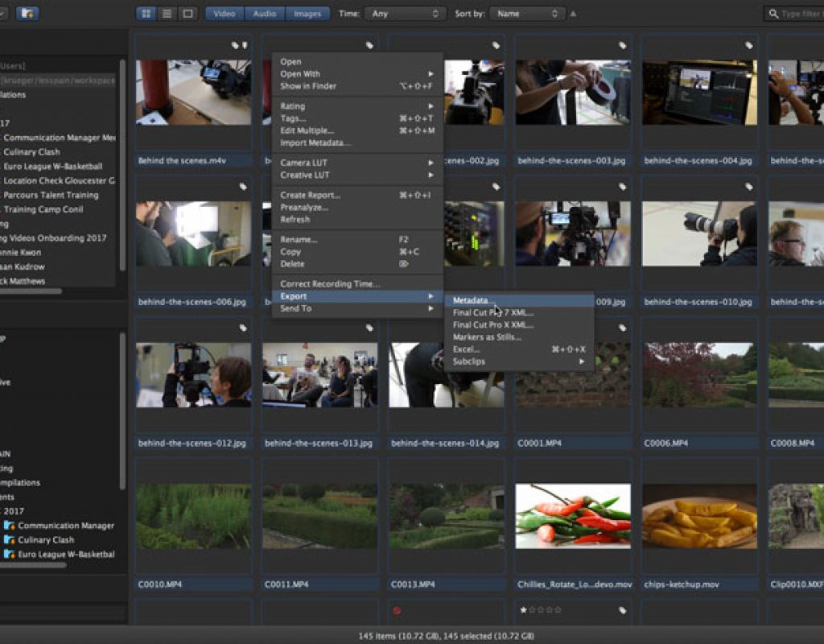Toggle the Audio filter
Screen dimensions: 824x644
pos(265,14)
